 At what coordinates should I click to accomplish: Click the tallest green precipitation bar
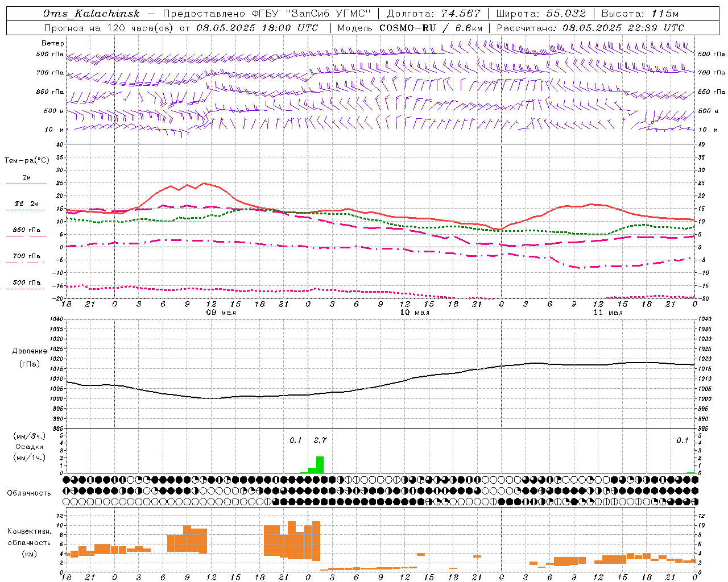pos(320,464)
